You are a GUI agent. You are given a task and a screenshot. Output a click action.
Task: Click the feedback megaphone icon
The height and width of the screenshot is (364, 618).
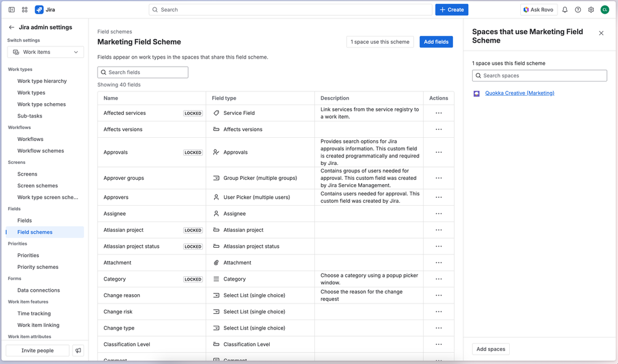[78, 350]
